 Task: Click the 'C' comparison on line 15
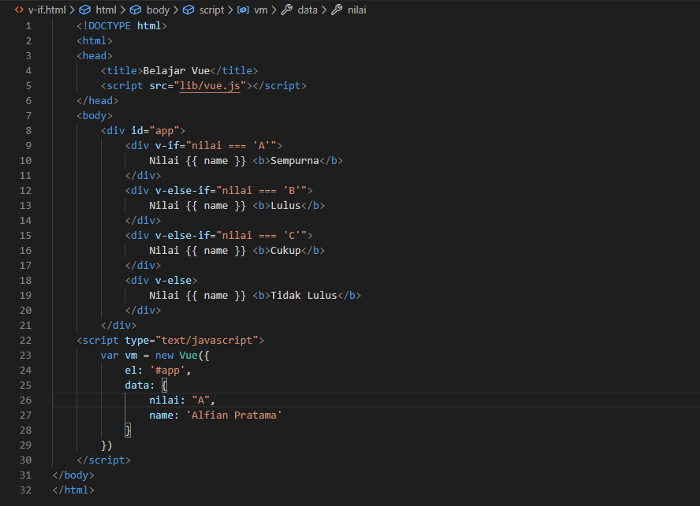292,235
